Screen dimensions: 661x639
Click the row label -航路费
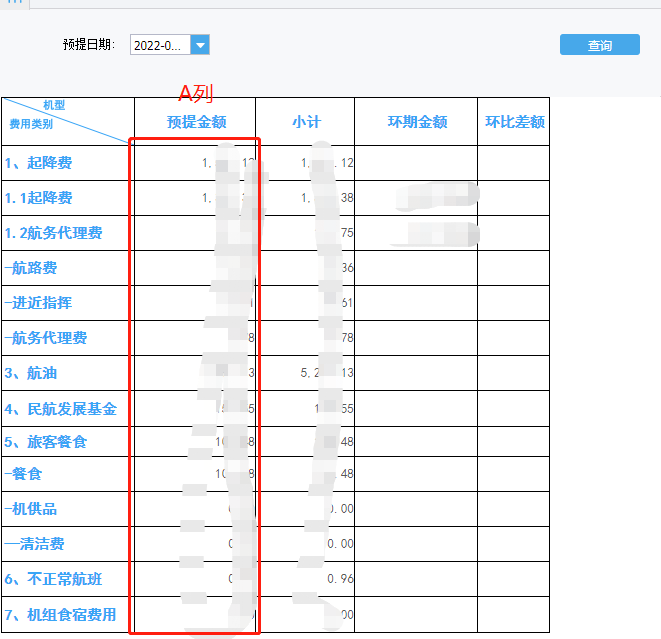tap(31, 268)
